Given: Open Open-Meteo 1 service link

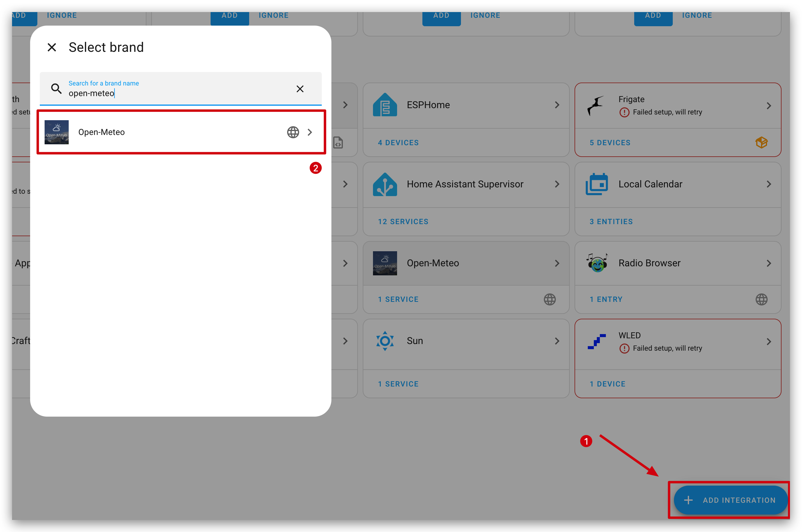Looking at the screenshot, I should point(398,299).
